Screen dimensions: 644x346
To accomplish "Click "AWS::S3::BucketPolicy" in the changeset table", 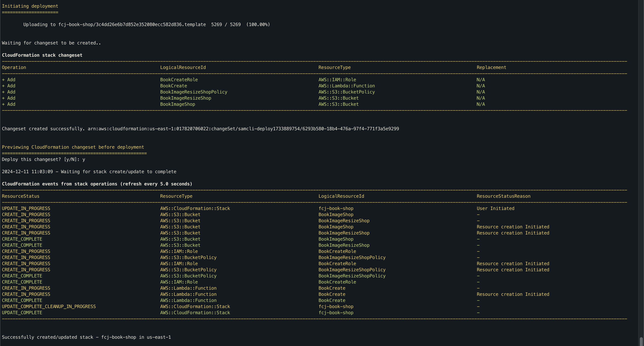I will 347,92.
